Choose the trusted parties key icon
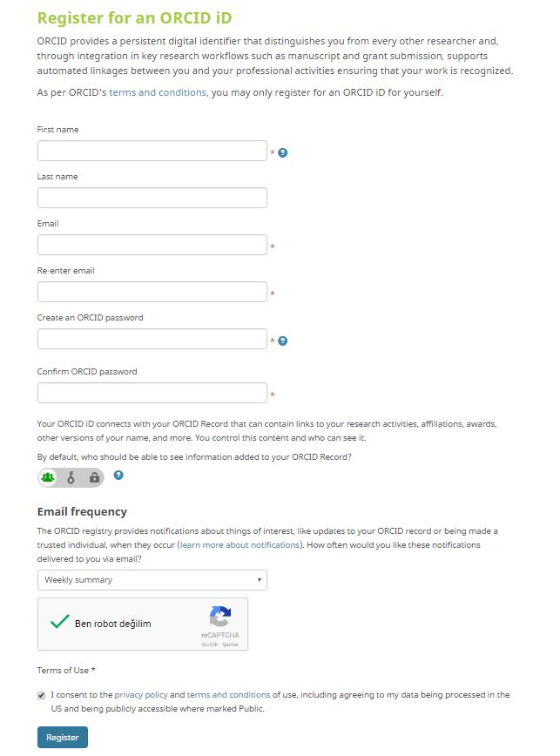The width and height of the screenshot is (560, 756). [x=71, y=477]
